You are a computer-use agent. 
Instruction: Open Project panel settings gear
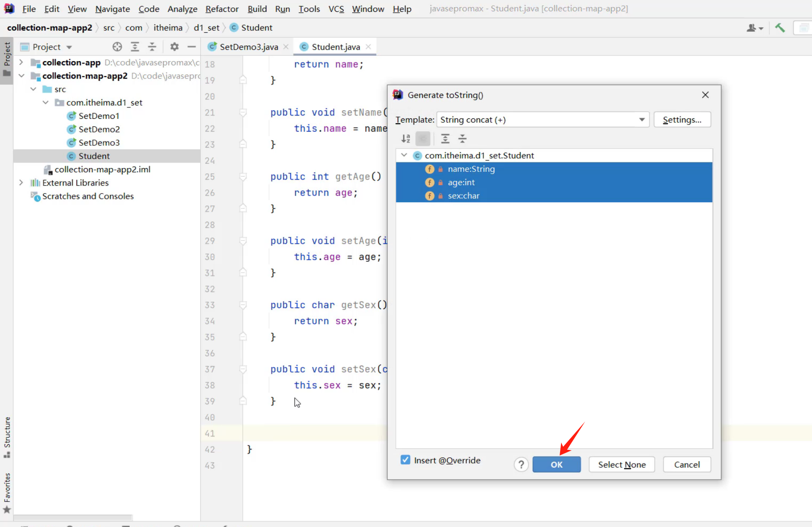coord(174,46)
